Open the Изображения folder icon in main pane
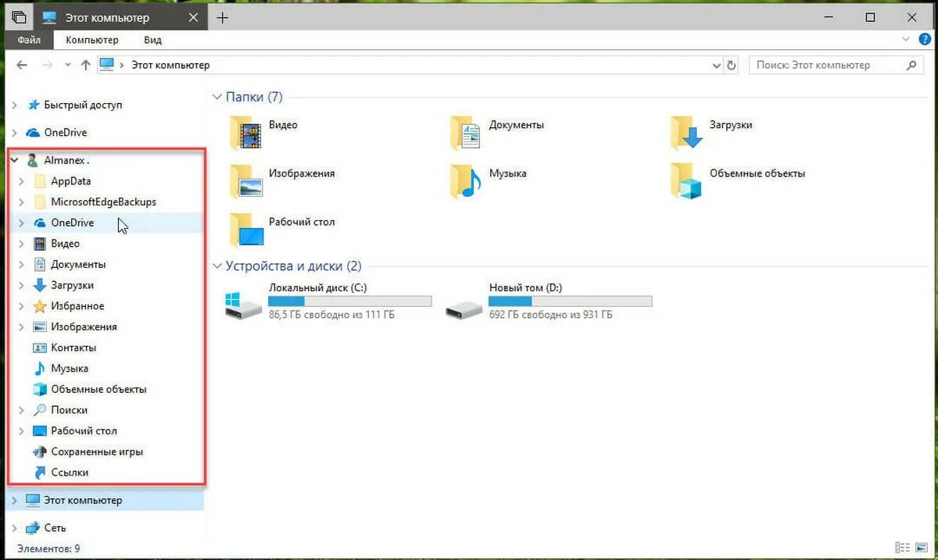The image size is (938, 560). (245, 180)
